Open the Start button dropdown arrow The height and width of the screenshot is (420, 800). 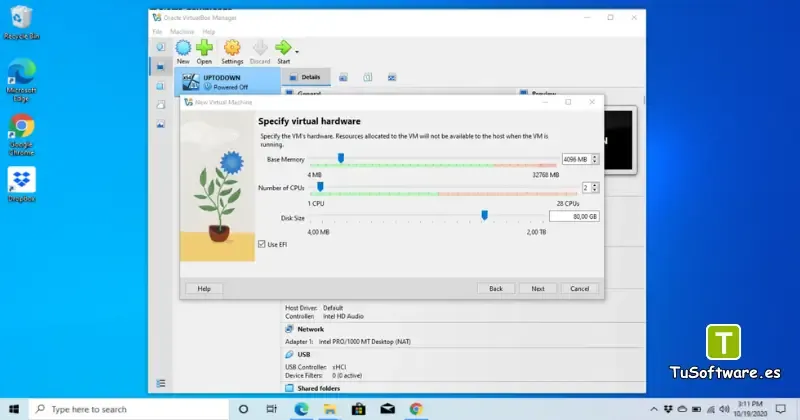point(296,52)
